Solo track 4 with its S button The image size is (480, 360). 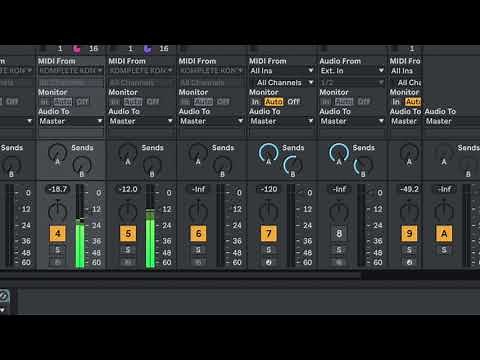pyautogui.click(x=58, y=250)
